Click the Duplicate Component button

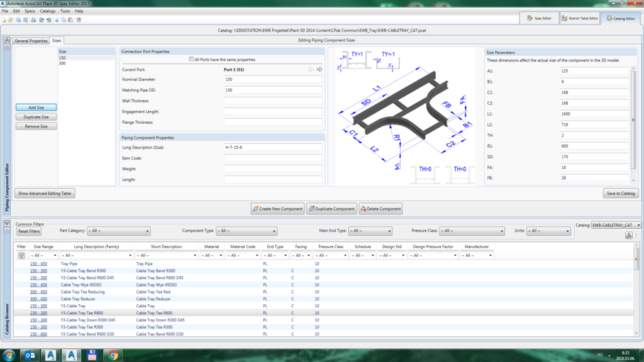coord(331,209)
